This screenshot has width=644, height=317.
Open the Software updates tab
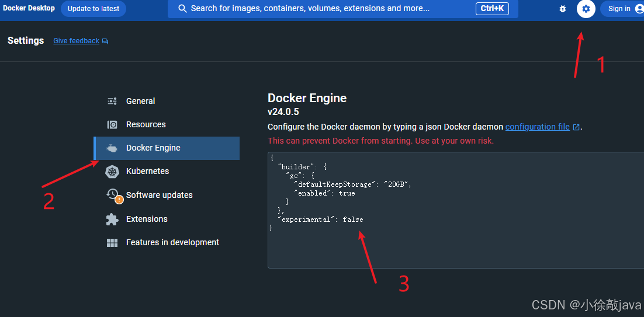[167, 195]
